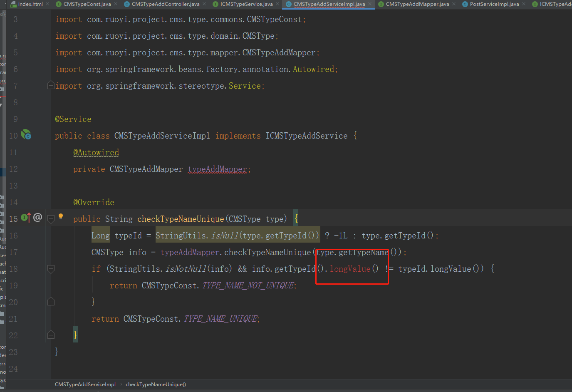The height and width of the screenshot is (392, 572).
Task: Collapse the checkTypeNameUnique method at line 15
Action: pyautogui.click(x=51, y=218)
